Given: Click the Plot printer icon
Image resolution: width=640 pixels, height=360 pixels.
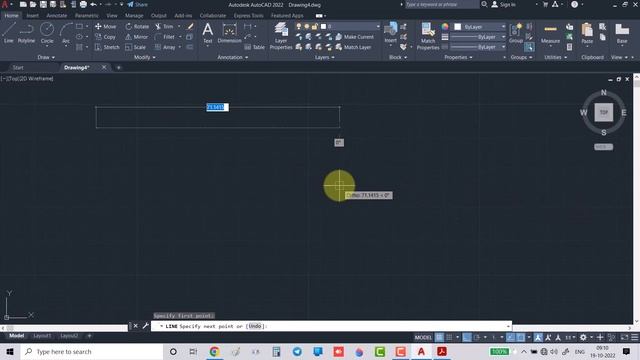Looking at the screenshot, I should [83, 4].
